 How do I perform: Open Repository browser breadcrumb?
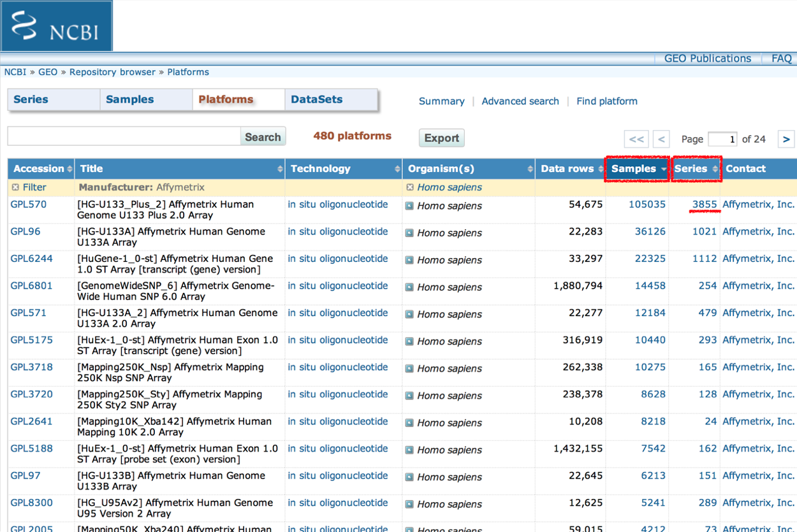pyautogui.click(x=112, y=72)
